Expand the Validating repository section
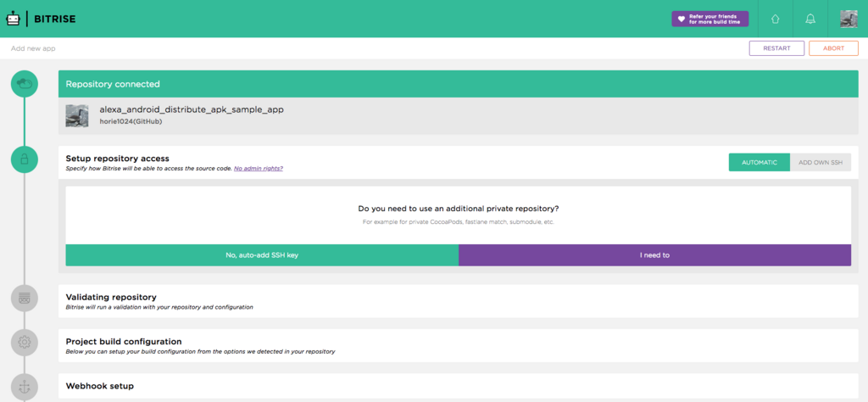 459,301
